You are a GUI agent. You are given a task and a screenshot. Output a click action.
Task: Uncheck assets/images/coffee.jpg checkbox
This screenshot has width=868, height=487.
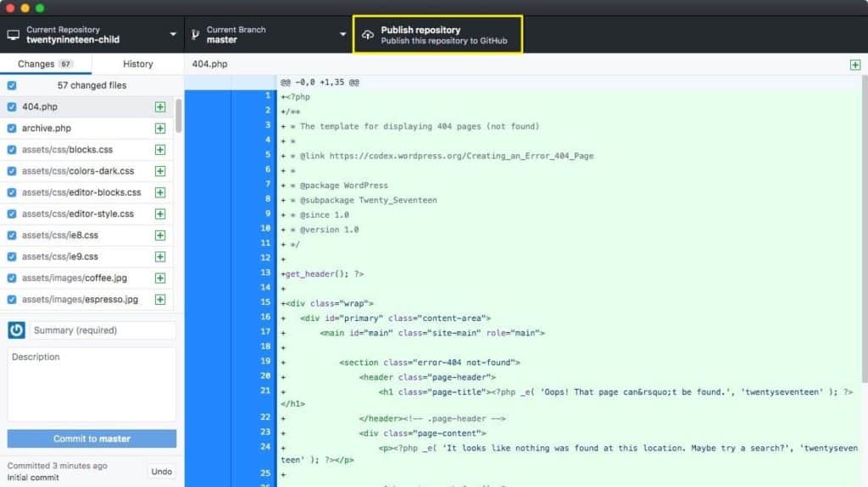click(12, 279)
